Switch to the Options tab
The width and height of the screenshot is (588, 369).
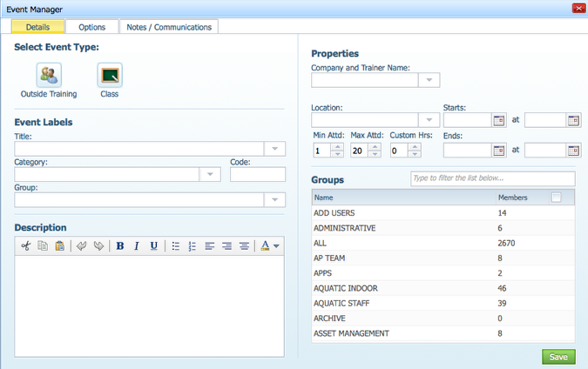[x=91, y=27]
